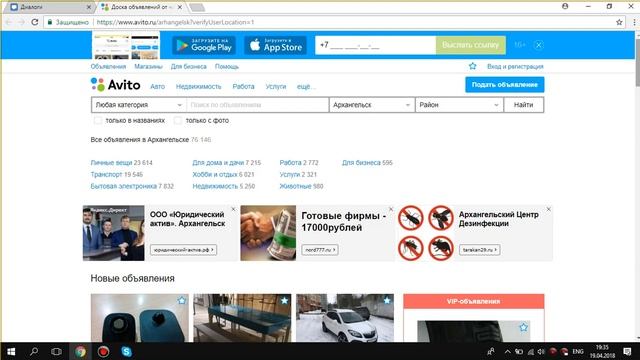This screenshot has width=640, height=360.
Task: Open the Магазины top menu item
Action: [148, 67]
